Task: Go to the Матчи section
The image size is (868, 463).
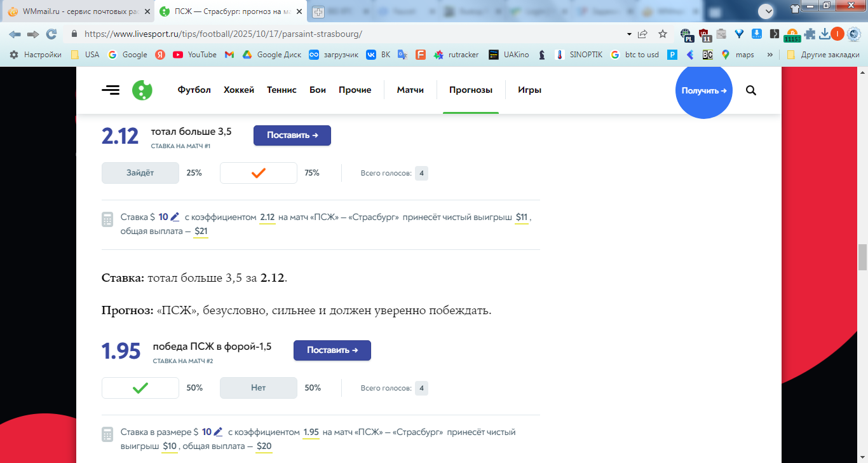Action: click(410, 90)
